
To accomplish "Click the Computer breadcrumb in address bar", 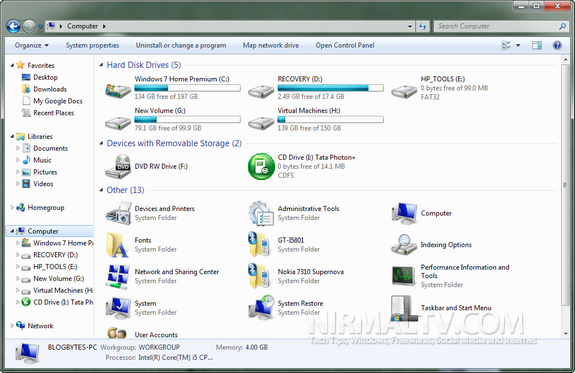I will 82,26.
